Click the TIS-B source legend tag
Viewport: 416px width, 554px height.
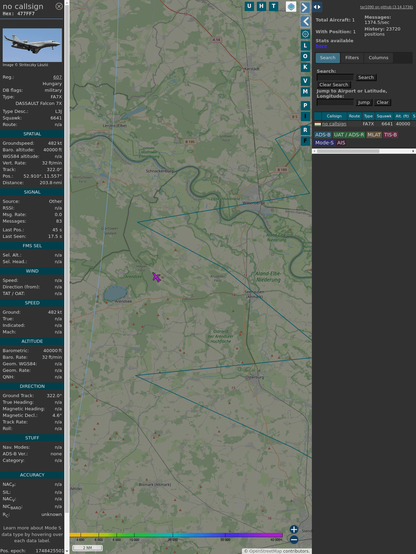[x=391, y=135]
